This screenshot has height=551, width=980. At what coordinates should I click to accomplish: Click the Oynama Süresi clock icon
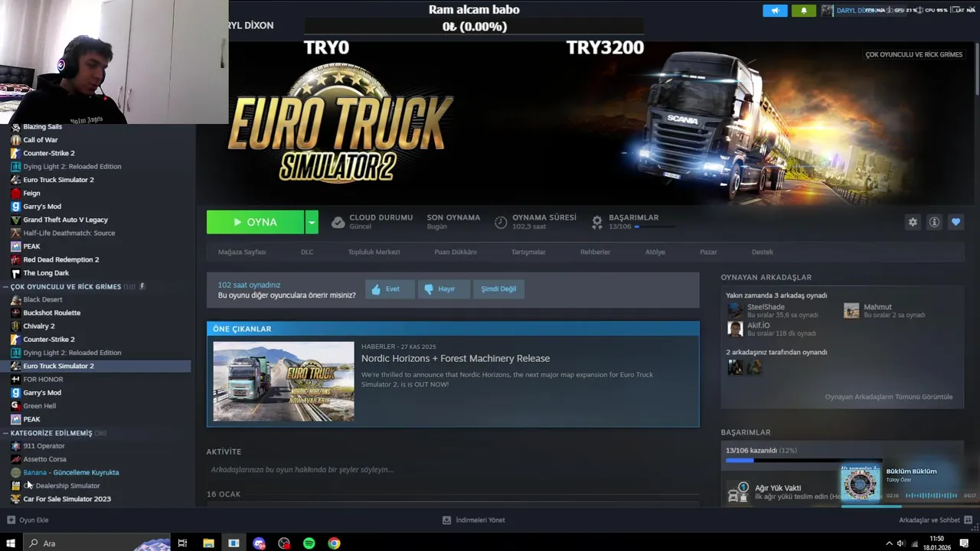[x=501, y=222]
